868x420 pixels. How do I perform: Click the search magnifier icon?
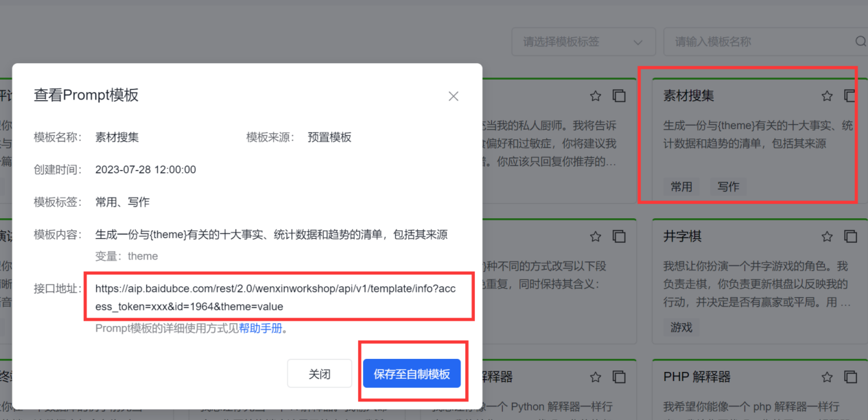click(x=860, y=42)
